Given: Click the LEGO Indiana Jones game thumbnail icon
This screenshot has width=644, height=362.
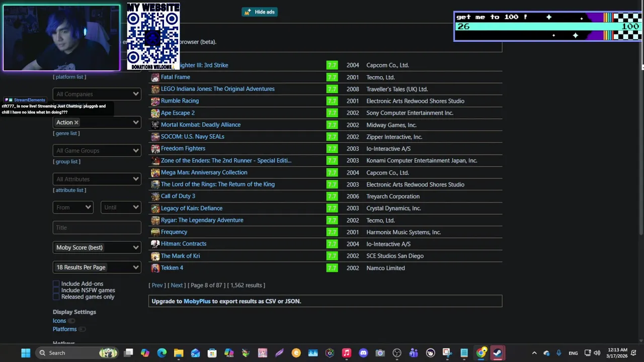Looking at the screenshot, I should [x=155, y=89].
